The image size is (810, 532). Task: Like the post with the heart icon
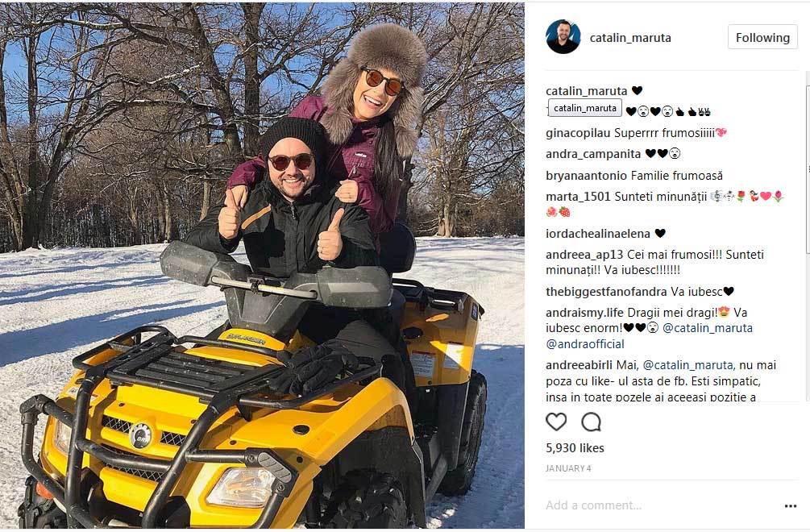pyautogui.click(x=556, y=422)
